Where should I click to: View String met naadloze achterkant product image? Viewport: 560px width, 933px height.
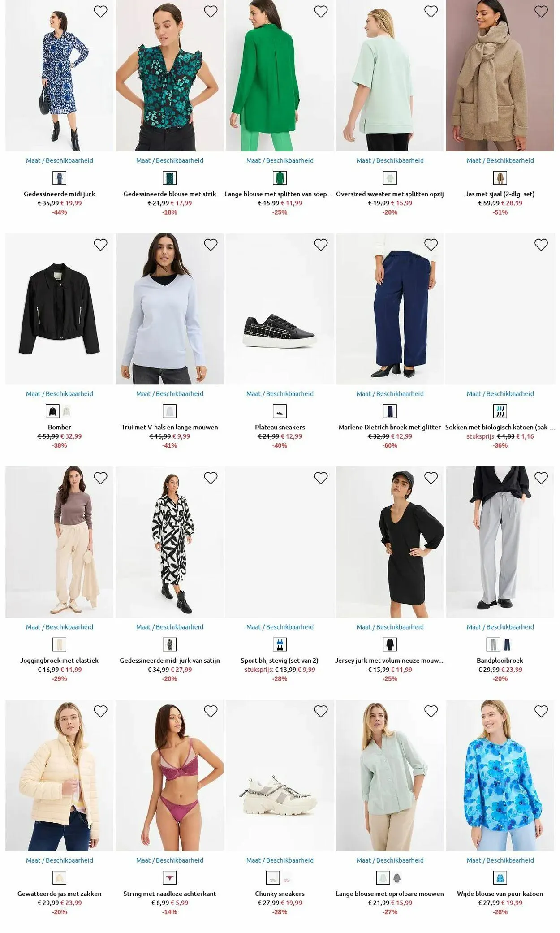(x=170, y=775)
